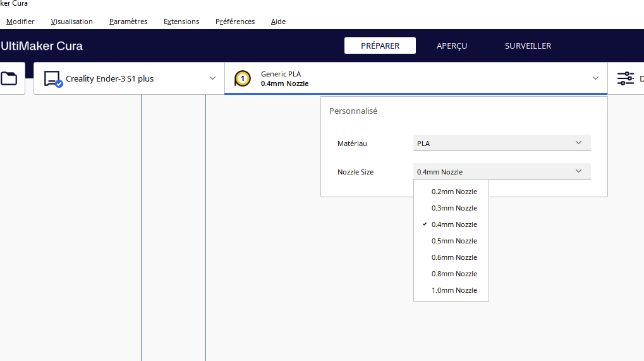
Task: Click the PRÉPARER button
Action: pos(380,46)
